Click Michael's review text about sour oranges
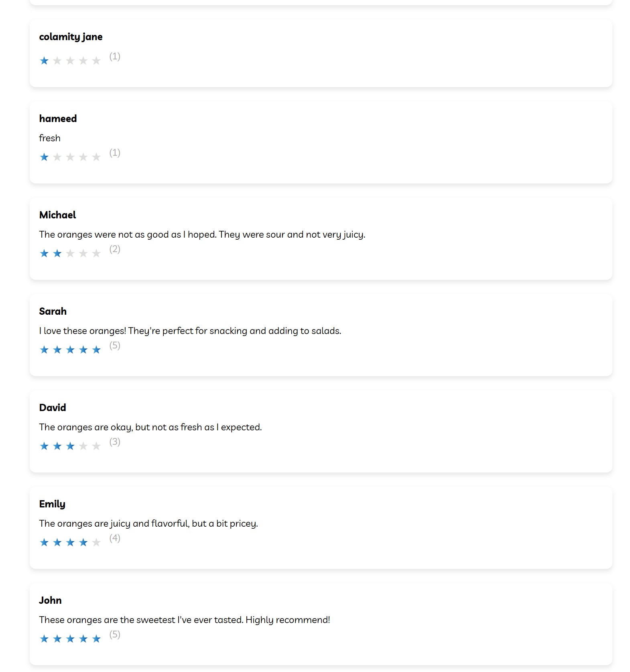Image resolution: width=630 pixels, height=672 pixels. tap(202, 234)
